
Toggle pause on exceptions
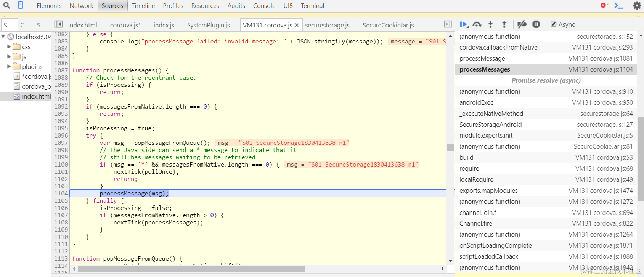(x=536, y=24)
